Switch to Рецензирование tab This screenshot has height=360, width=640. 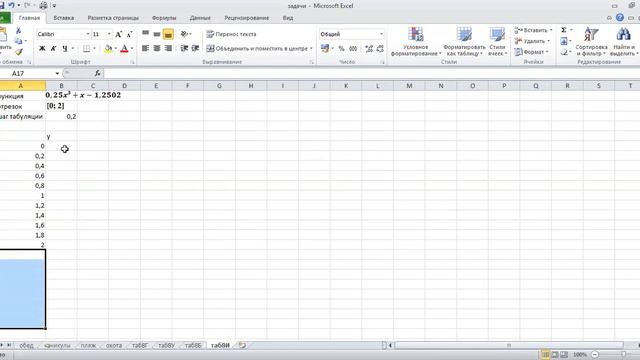click(x=247, y=18)
